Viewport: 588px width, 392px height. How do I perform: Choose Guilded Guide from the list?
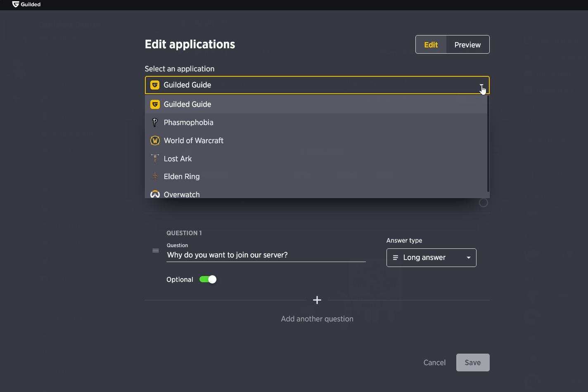coord(316,104)
